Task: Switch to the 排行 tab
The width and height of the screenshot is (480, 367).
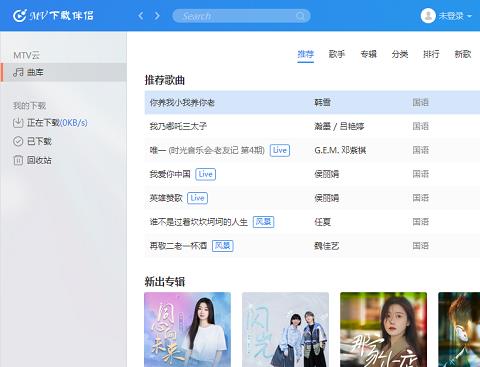Action: point(431,54)
